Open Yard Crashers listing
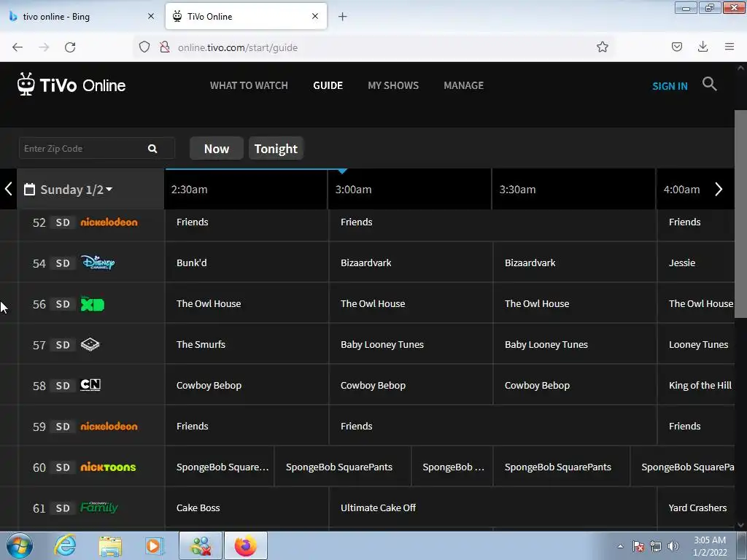 pos(696,507)
